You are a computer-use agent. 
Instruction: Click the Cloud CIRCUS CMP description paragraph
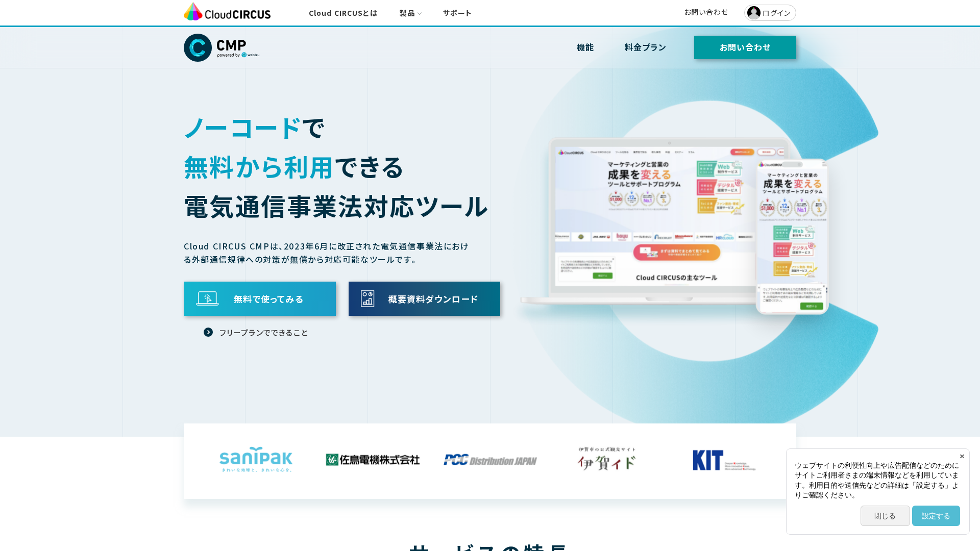click(x=326, y=253)
